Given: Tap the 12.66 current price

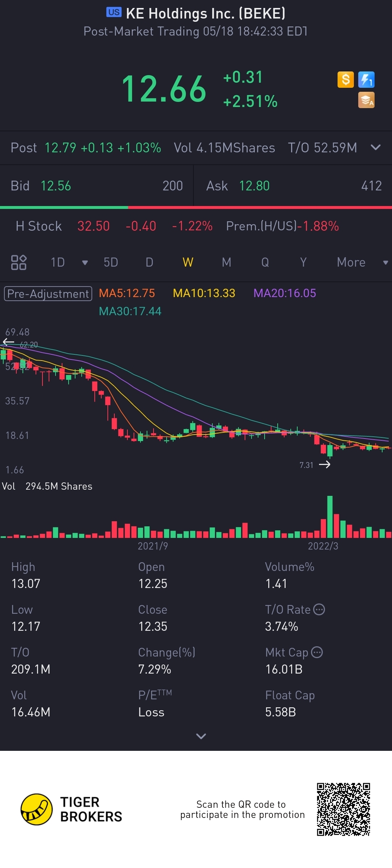Looking at the screenshot, I should pyautogui.click(x=164, y=89).
